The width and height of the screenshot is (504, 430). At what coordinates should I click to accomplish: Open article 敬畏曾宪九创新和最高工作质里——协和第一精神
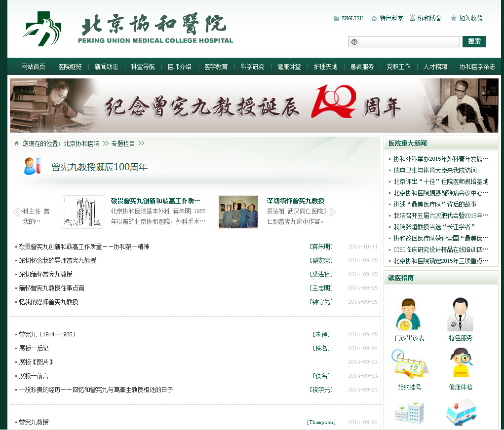(x=84, y=247)
